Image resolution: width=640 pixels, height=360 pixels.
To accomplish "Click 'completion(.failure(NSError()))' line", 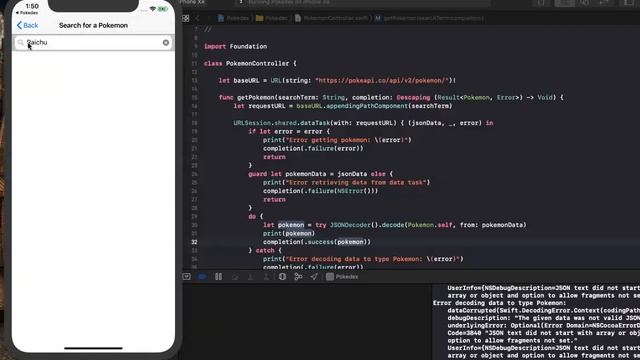I will coord(320,191).
